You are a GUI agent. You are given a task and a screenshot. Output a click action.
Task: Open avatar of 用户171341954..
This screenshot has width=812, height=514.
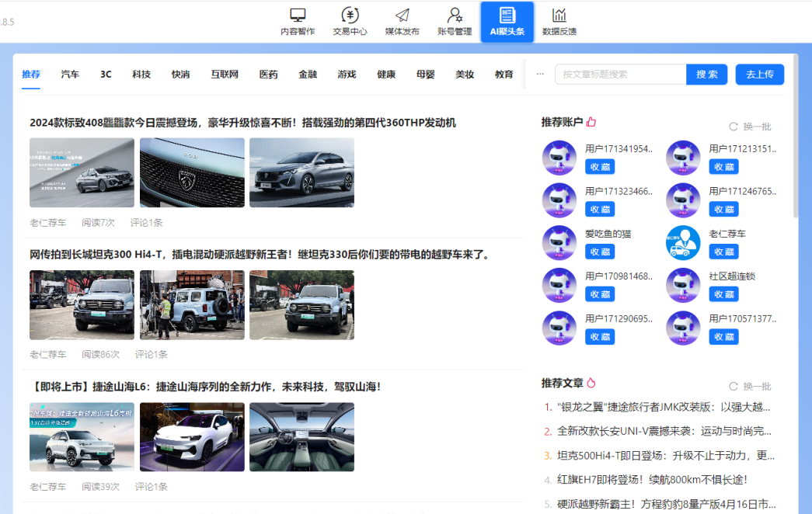click(559, 158)
